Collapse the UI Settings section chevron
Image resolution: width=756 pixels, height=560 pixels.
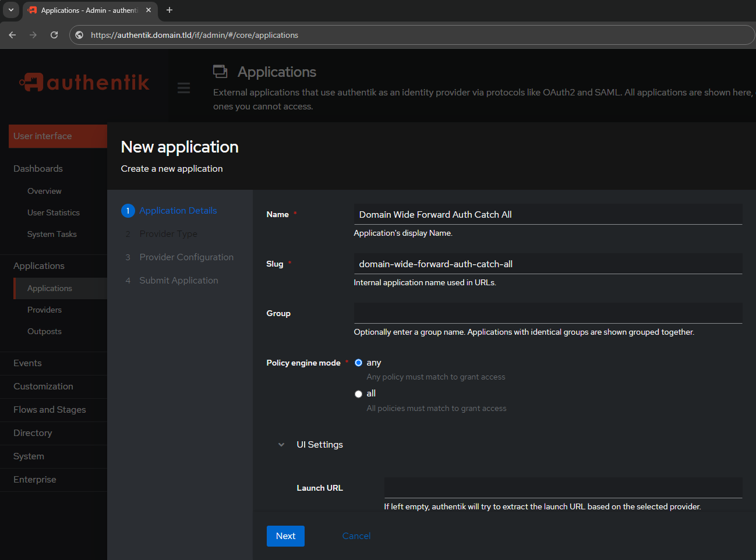[281, 445]
